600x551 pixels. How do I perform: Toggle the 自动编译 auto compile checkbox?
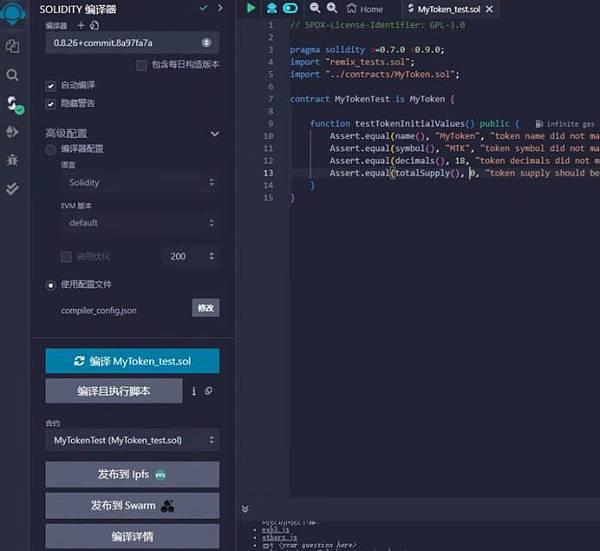[51, 85]
